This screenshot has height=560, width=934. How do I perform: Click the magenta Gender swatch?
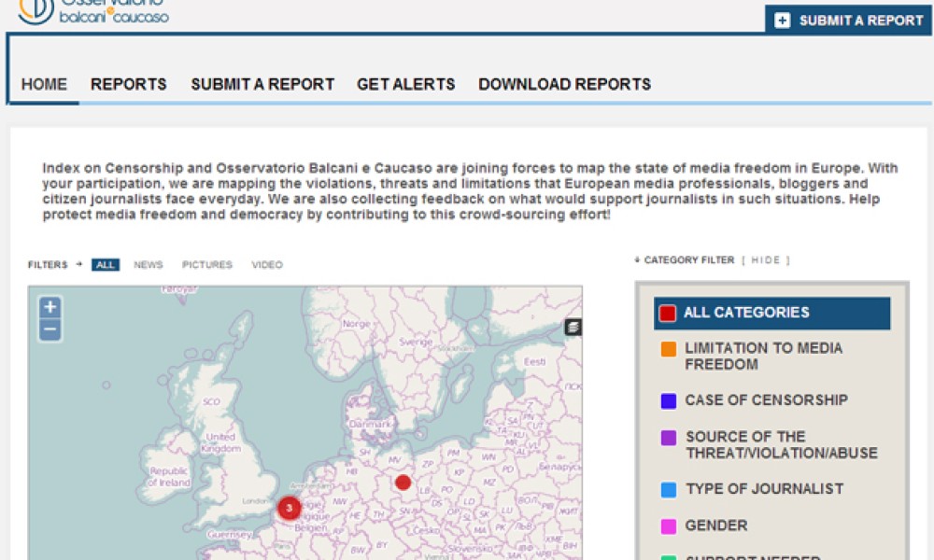pyautogui.click(x=669, y=526)
